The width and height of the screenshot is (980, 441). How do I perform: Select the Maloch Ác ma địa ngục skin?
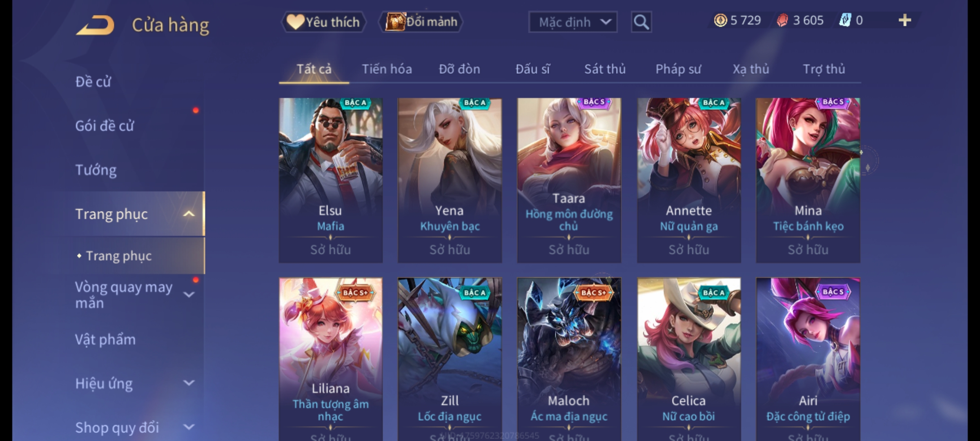[569, 359]
